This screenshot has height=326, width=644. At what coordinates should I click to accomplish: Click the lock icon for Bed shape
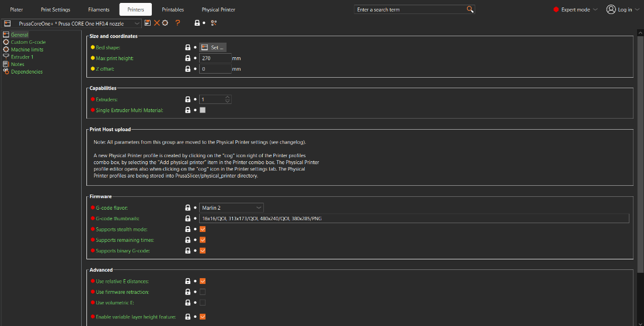187,48
